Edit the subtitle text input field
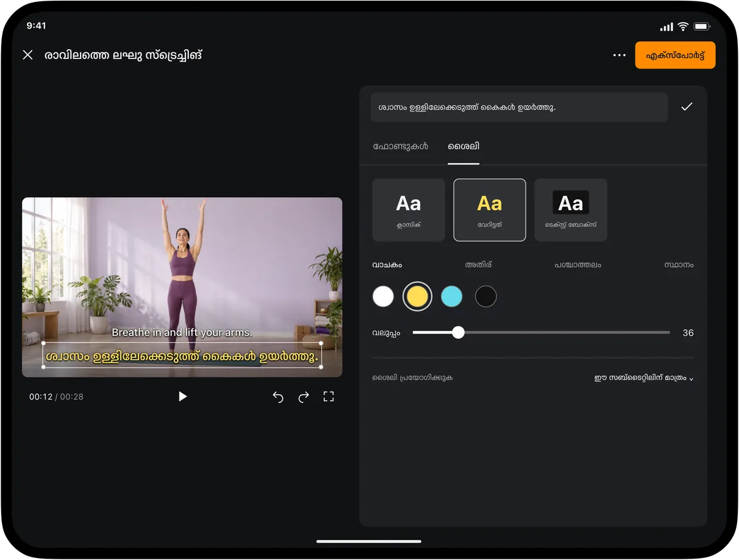739x560 pixels. coord(519,107)
